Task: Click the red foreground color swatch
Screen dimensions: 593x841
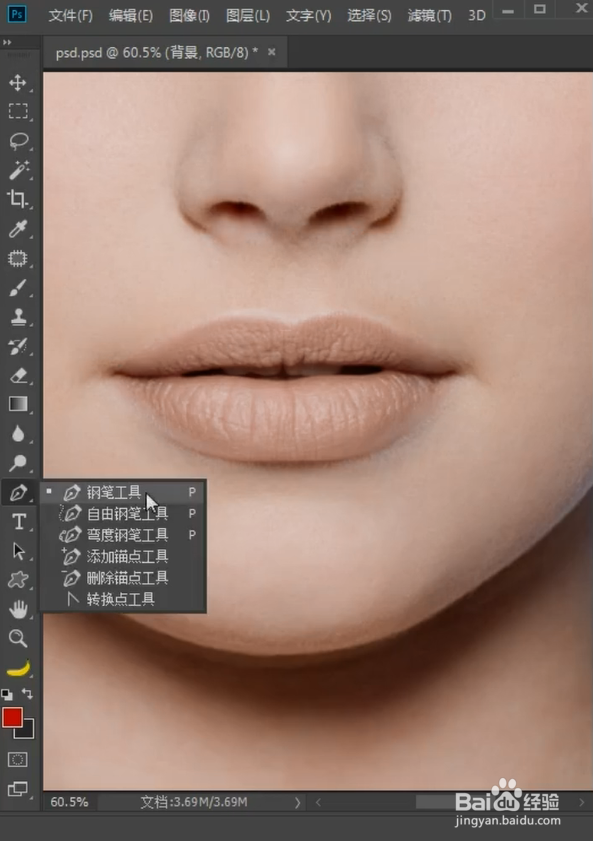Action: [x=11, y=717]
